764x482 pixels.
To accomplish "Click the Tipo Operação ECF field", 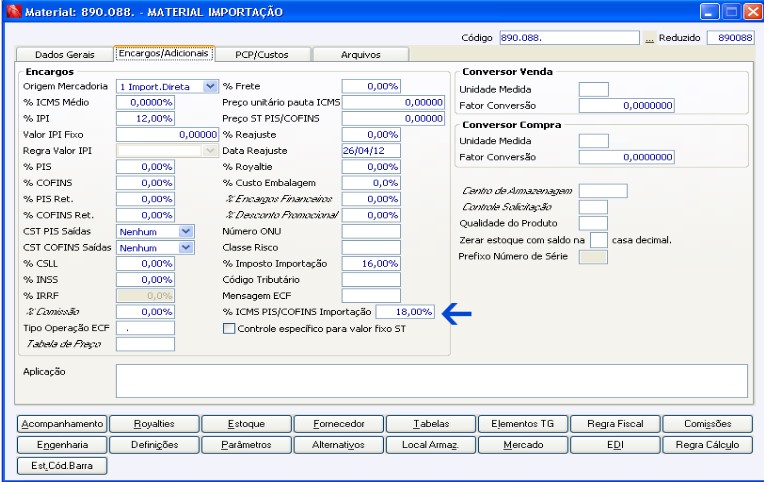I will click(x=145, y=328).
